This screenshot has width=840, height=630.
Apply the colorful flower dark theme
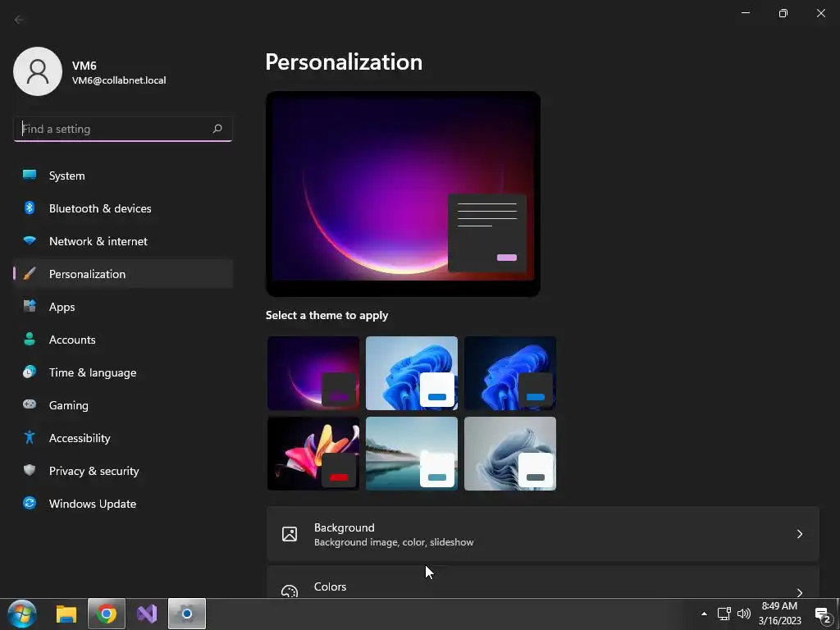[313, 454]
